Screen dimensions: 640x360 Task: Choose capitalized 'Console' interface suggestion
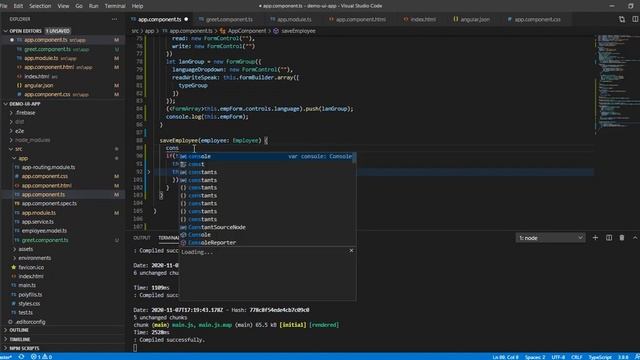pyautogui.click(x=267, y=235)
